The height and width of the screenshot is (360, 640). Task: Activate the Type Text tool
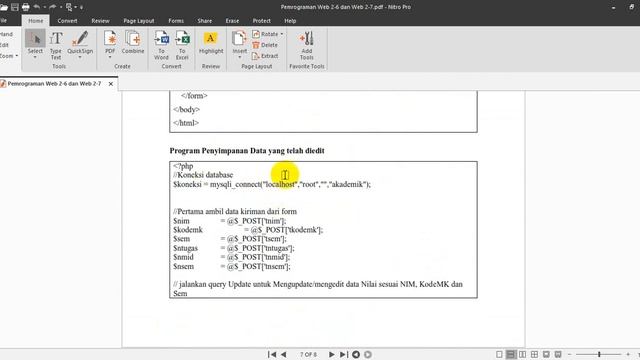pos(56,45)
